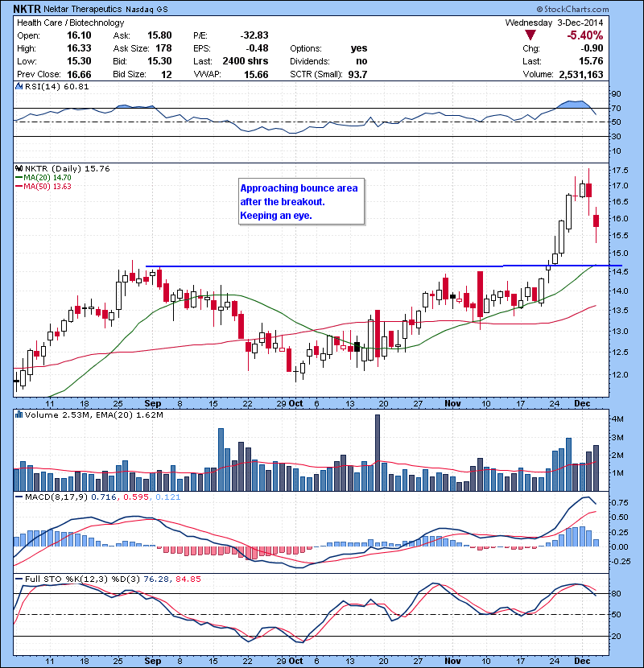644x668 pixels.
Task: Click the latest red candlestick in December
Action: click(x=596, y=221)
